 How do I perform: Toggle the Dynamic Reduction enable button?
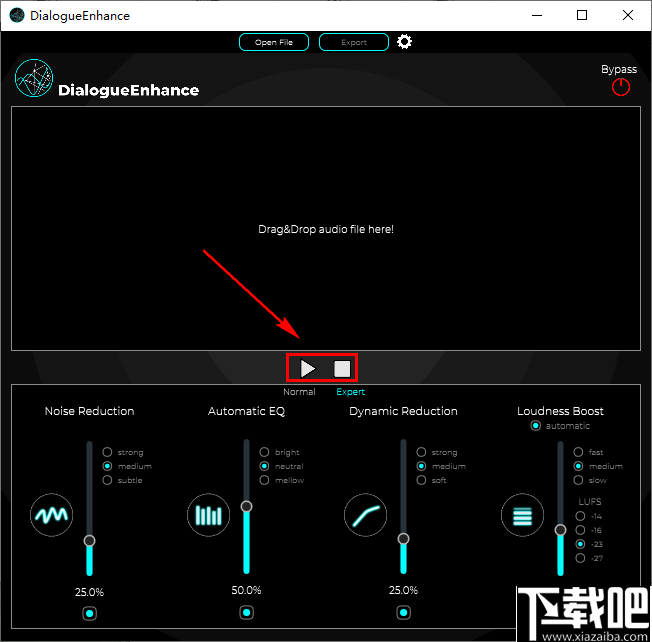tap(403, 612)
